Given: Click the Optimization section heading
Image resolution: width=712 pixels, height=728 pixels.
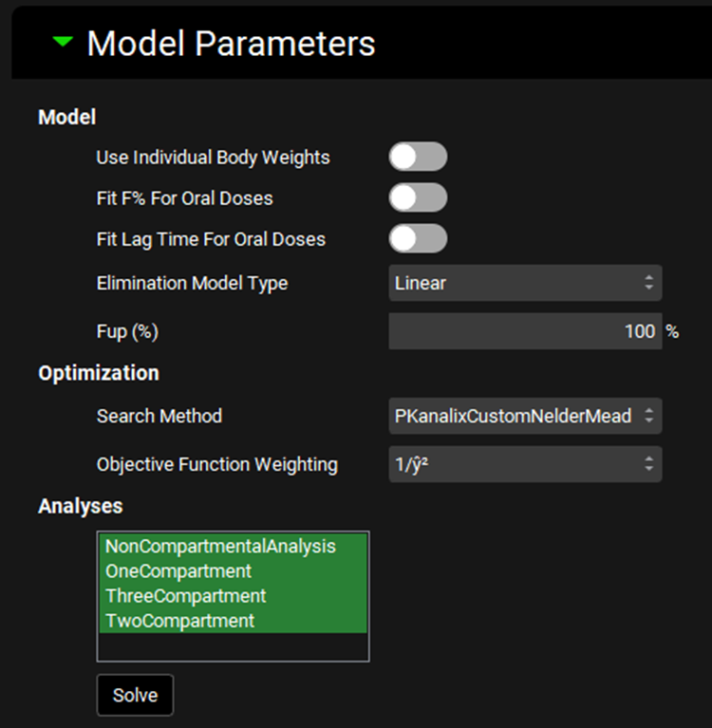Looking at the screenshot, I should tap(99, 373).
